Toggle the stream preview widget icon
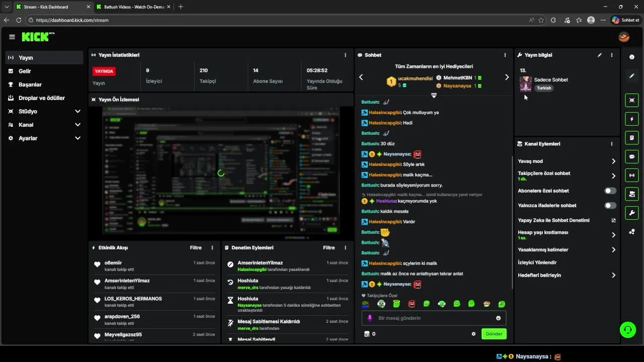This screenshot has height=362, width=644. (632, 100)
